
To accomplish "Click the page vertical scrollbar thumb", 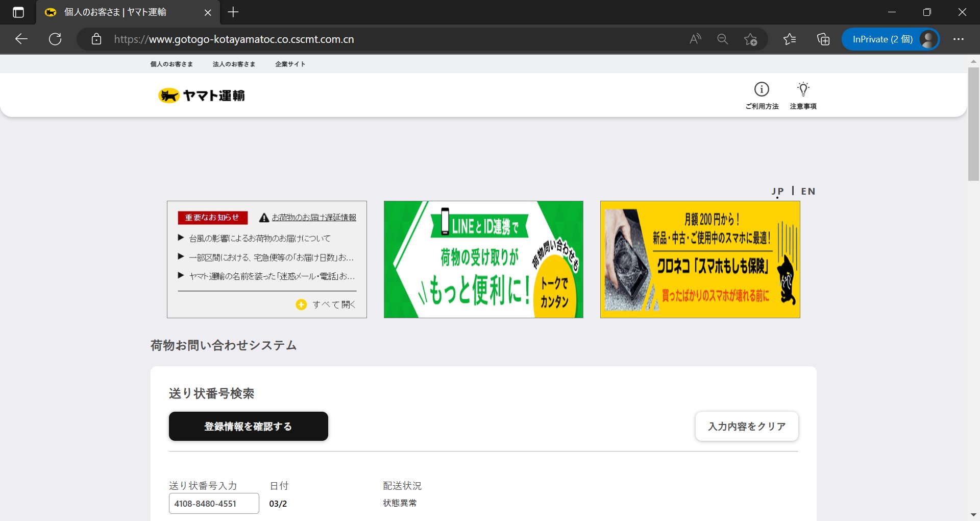I will tap(973, 124).
